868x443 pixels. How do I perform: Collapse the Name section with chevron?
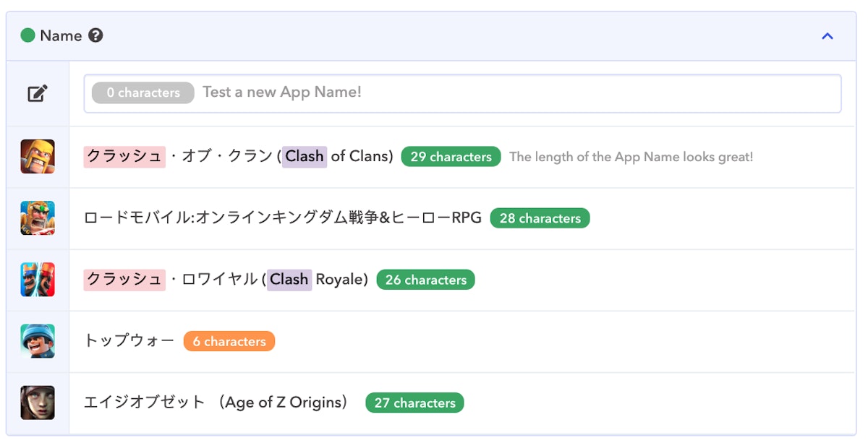pyautogui.click(x=827, y=36)
